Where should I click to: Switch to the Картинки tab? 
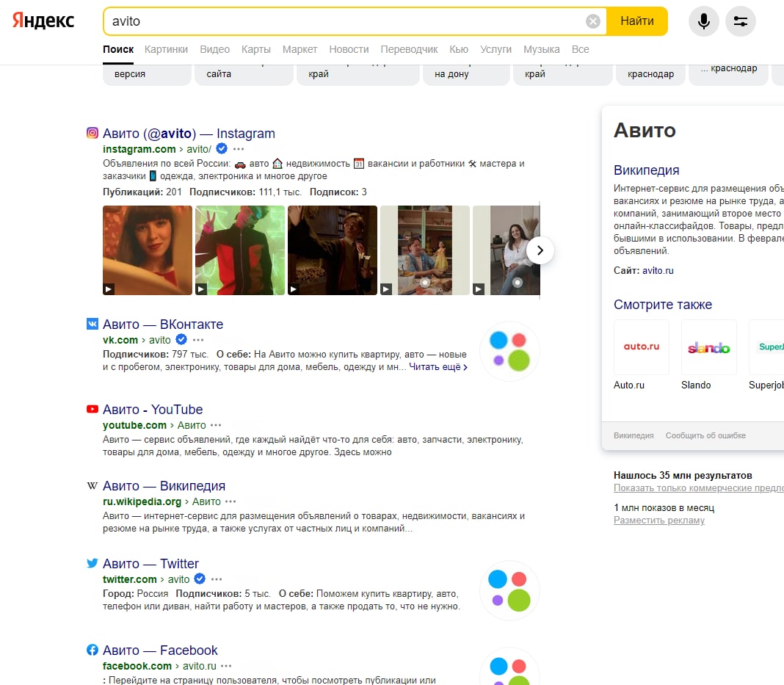click(166, 49)
